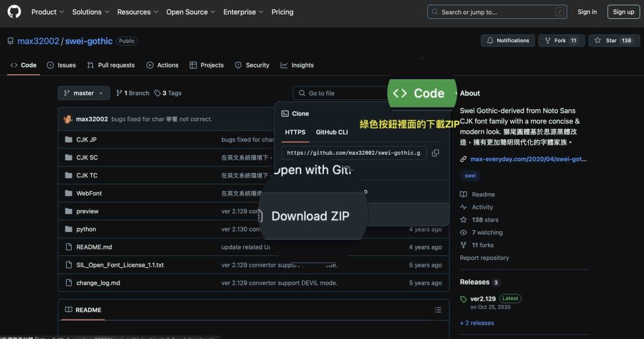Open the master branch dropdown

tap(84, 93)
